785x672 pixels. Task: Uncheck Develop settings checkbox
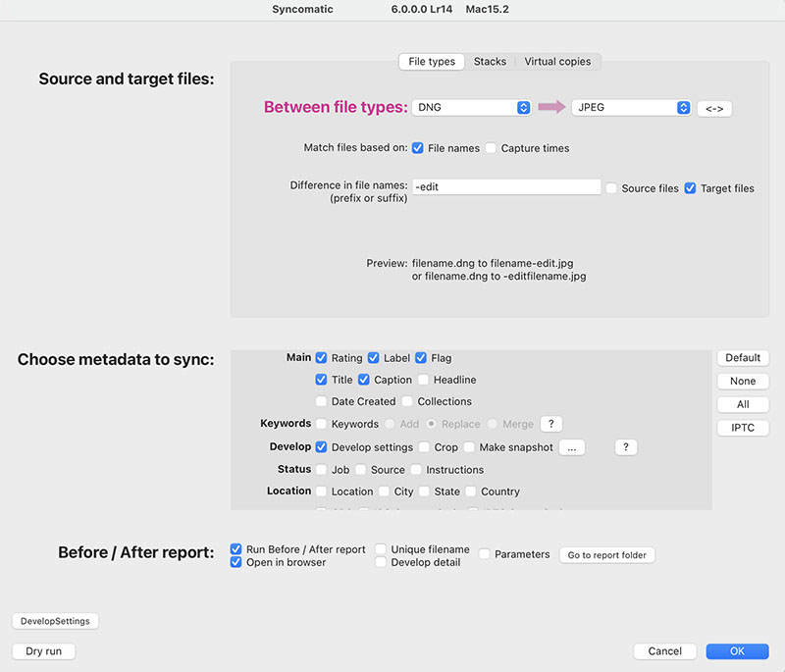pos(322,446)
